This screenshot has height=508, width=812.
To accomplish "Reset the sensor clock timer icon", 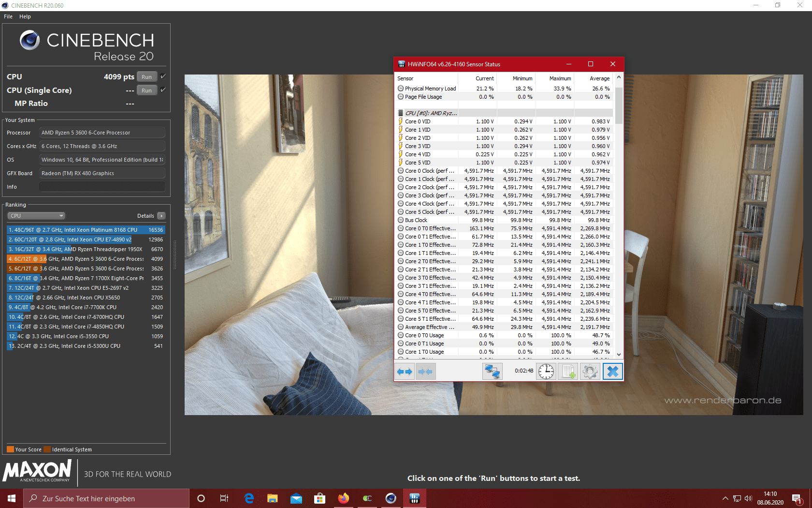I will 546,372.
